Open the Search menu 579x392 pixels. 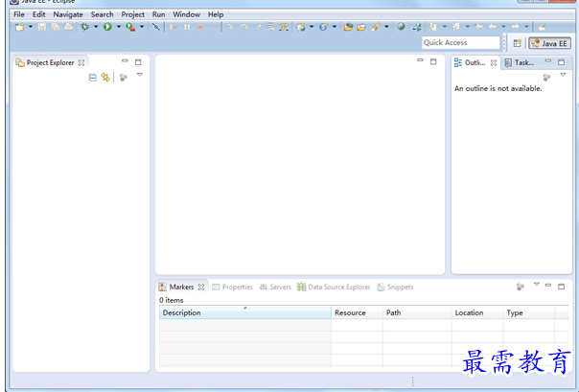tap(103, 14)
